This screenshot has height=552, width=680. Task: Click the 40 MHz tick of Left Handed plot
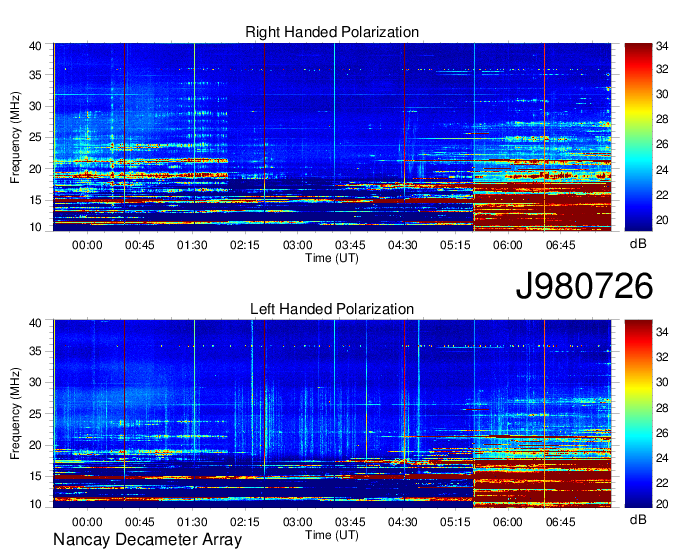tap(35, 323)
